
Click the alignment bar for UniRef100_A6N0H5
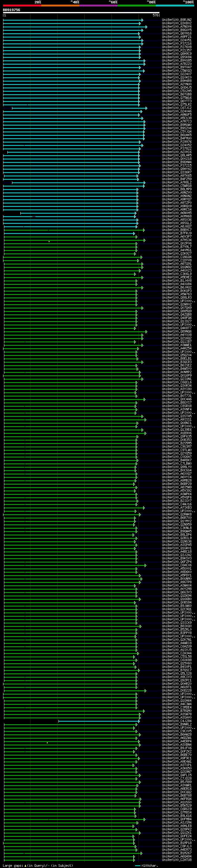78,213
